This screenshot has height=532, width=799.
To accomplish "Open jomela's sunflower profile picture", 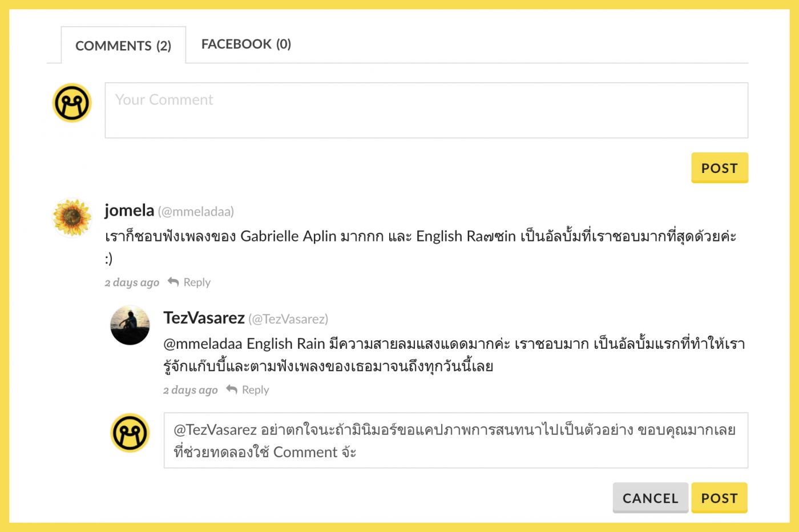I will [72, 217].
